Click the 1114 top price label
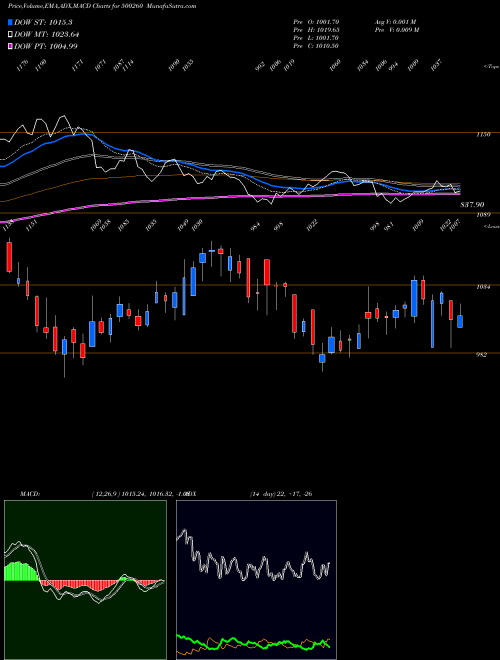Image resolution: width=500 pixels, height=660 pixels. click(x=128, y=65)
